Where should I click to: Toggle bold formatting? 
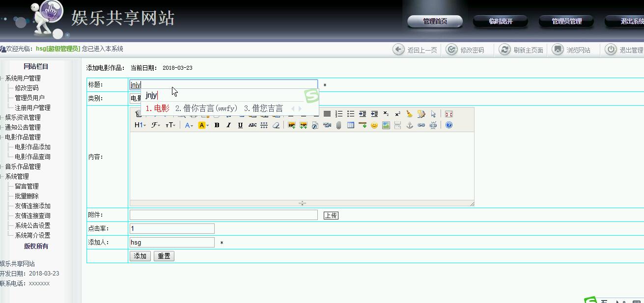217,125
